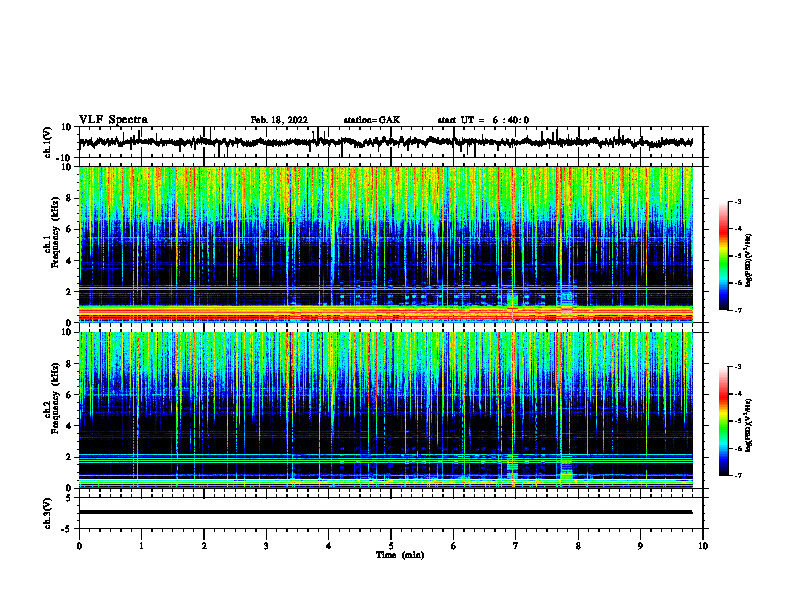Click time axis tick label "4"
Viewport: 792px width, 612px height.
point(329,546)
